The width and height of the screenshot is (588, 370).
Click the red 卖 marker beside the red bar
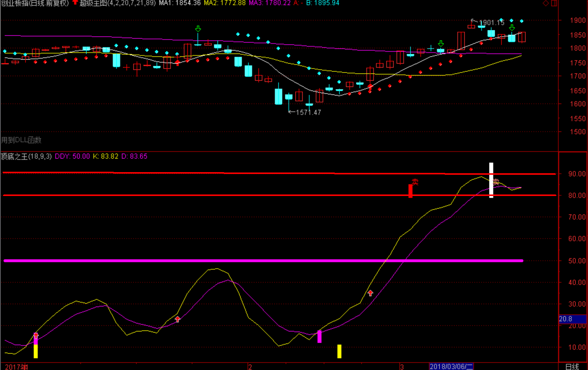click(x=415, y=182)
